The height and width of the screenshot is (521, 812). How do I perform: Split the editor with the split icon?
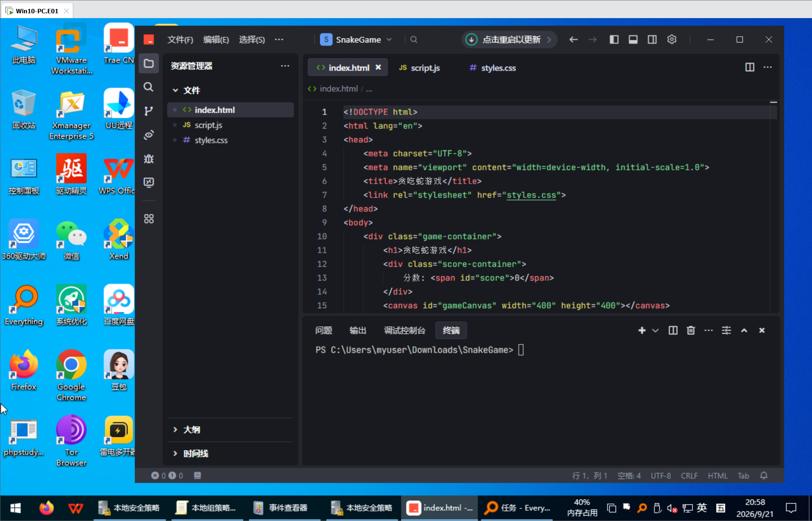coord(750,67)
